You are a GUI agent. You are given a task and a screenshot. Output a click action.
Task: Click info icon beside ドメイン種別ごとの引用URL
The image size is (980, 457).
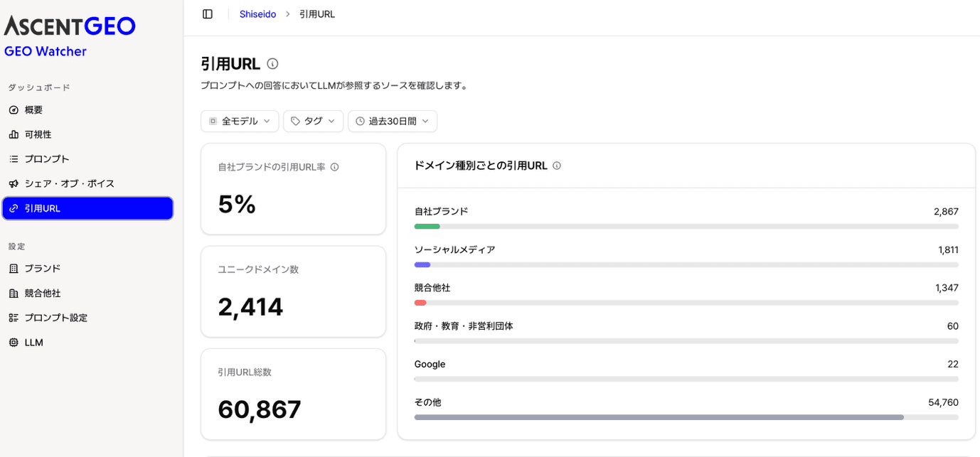pos(557,166)
